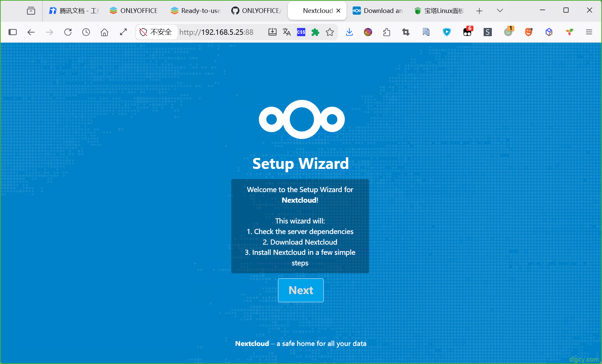602x364 pixels.
Task: Click the save page icon in address bar
Action: (272, 32)
